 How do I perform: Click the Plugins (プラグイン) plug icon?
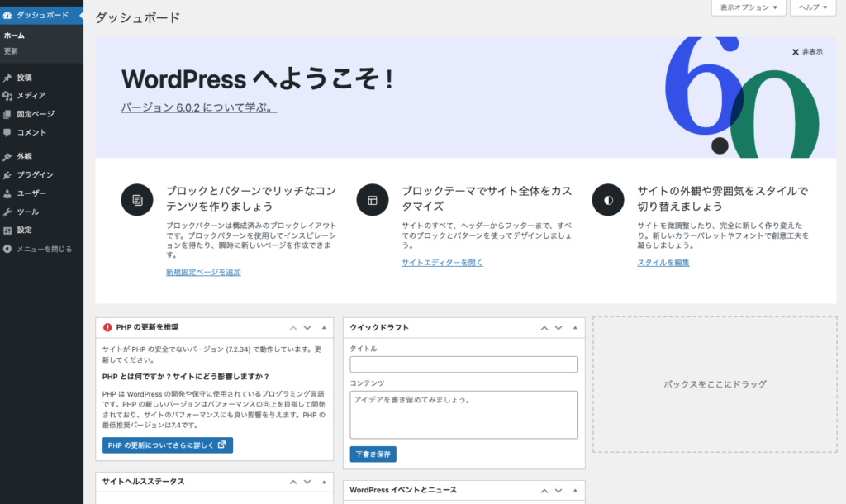click(7, 174)
